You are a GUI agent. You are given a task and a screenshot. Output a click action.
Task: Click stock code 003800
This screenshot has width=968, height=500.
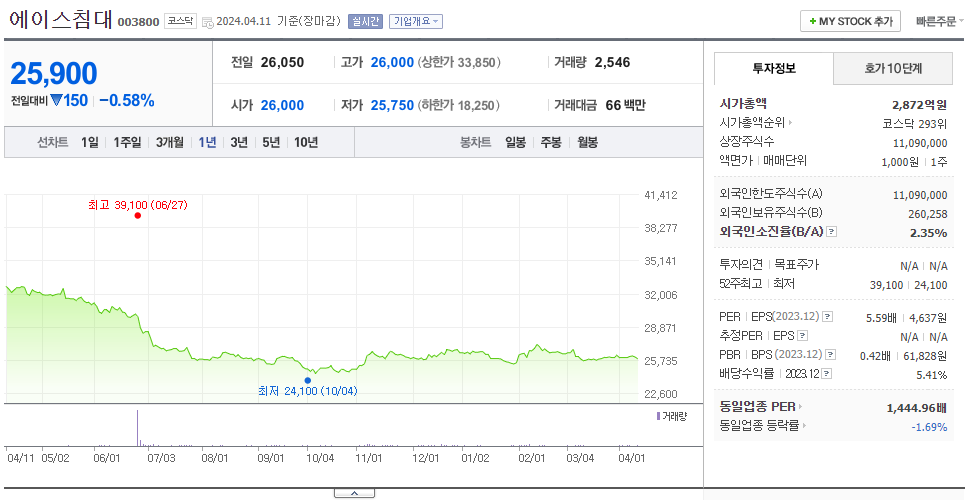138,22
